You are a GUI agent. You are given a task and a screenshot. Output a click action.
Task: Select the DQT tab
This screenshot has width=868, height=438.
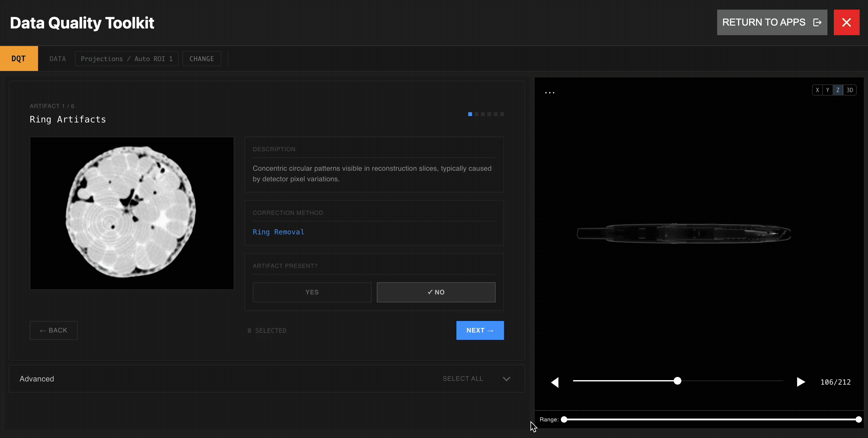(19, 58)
